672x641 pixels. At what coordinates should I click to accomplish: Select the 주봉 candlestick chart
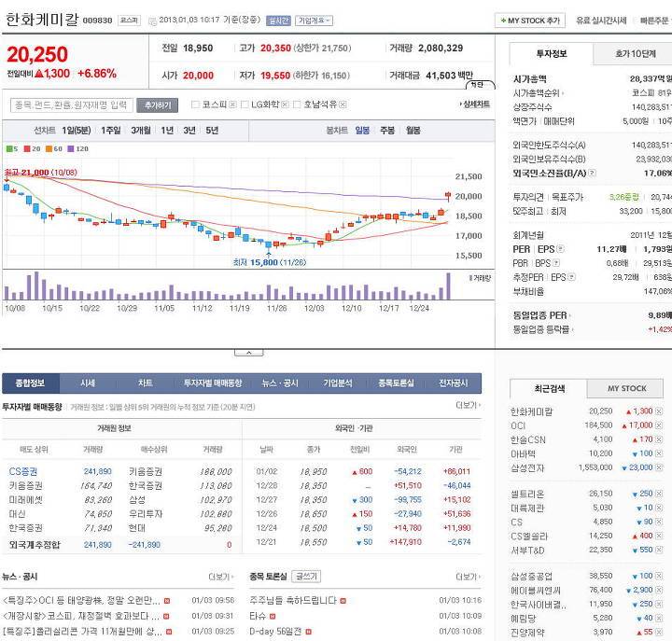tap(387, 131)
